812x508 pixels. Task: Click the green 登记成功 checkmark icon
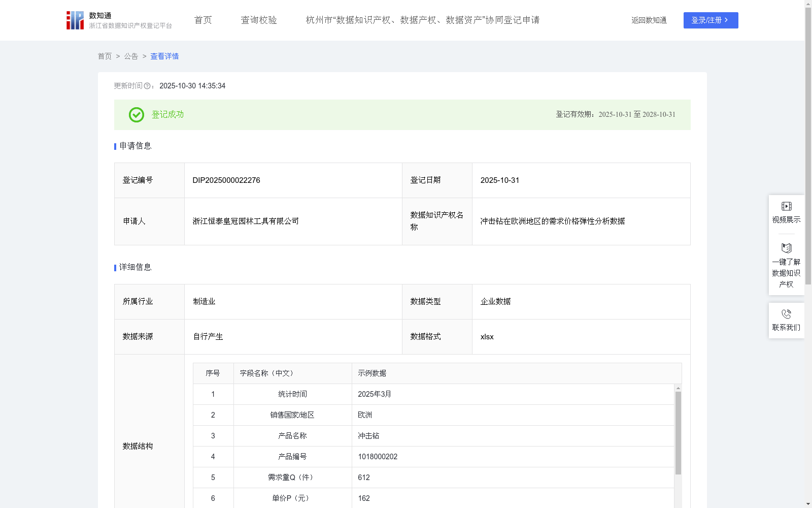click(x=136, y=115)
